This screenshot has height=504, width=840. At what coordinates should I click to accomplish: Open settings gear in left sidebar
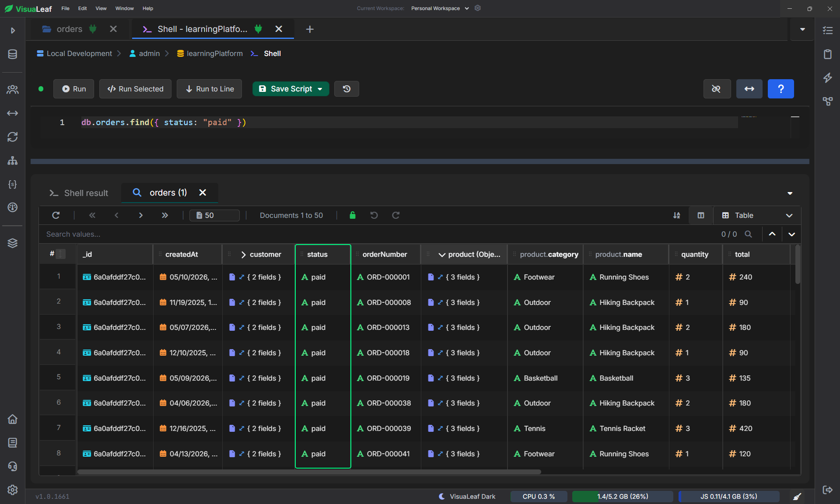coord(13,490)
